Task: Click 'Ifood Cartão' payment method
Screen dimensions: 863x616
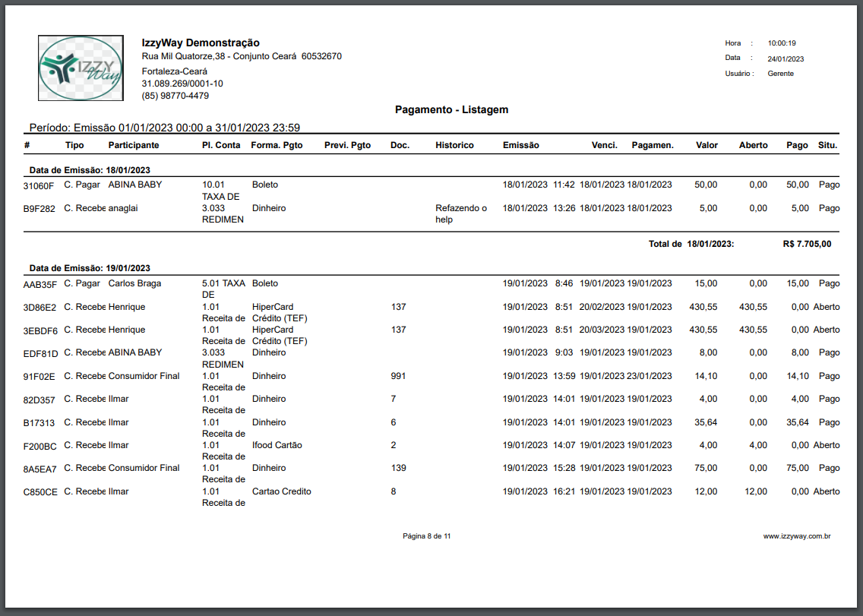Action: [x=277, y=445]
